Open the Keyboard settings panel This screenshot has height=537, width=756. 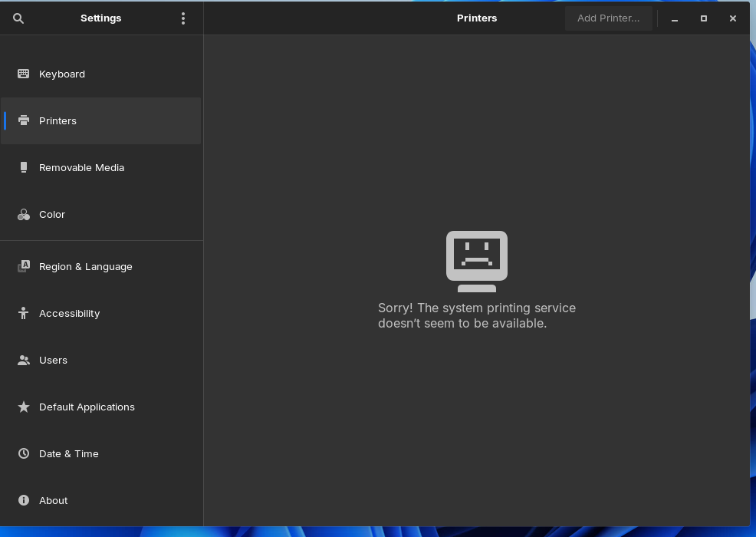(62, 74)
